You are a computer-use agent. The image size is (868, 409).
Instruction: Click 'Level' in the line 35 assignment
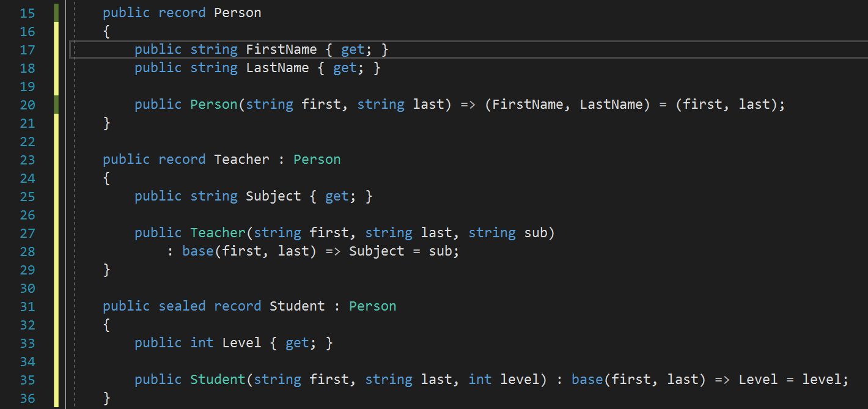pos(758,380)
